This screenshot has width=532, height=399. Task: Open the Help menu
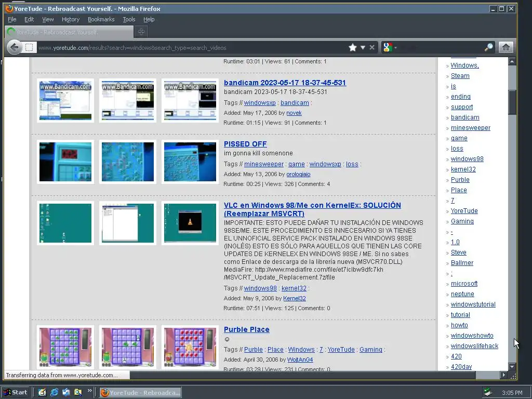[149, 19]
